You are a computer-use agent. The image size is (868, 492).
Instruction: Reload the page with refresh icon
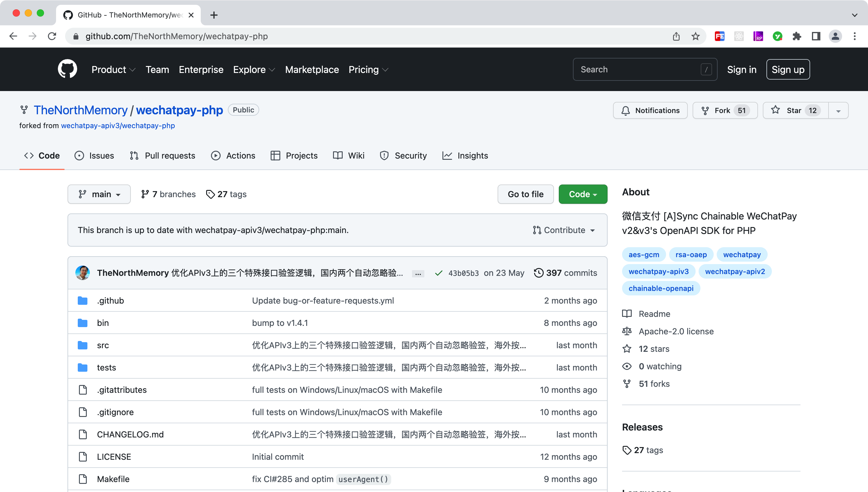pyautogui.click(x=52, y=36)
